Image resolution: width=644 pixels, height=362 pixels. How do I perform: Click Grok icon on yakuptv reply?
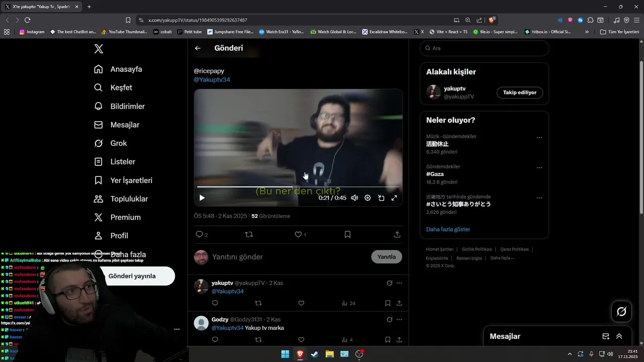[389, 283]
